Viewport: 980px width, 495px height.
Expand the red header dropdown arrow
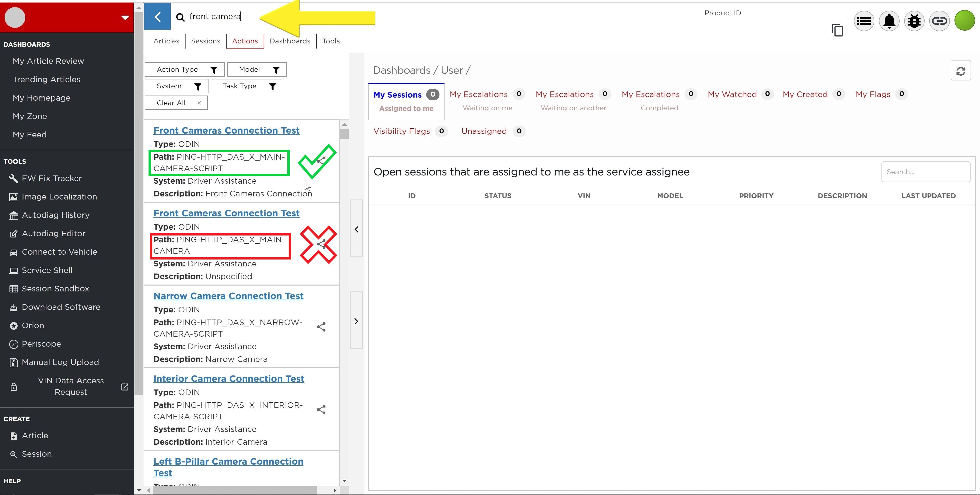125,18
